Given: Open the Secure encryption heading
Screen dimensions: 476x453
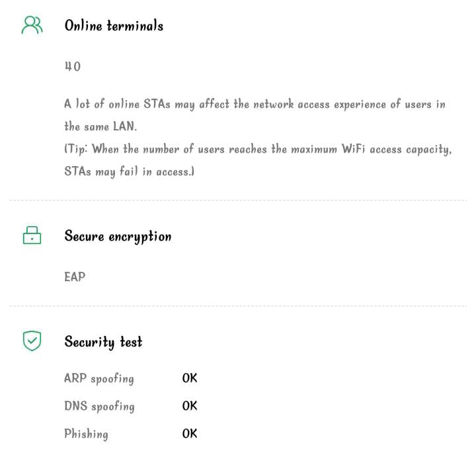Looking at the screenshot, I should click(118, 236).
